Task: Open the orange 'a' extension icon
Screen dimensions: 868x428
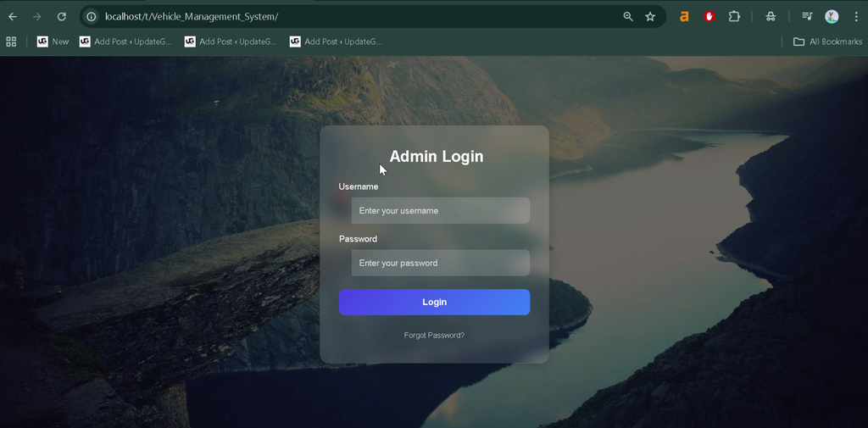Action: [684, 17]
